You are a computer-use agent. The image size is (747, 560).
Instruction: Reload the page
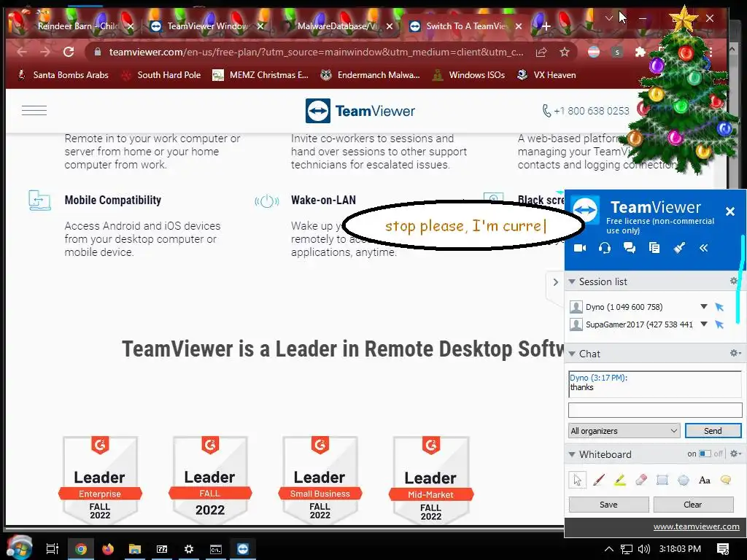[x=69, y=52]
